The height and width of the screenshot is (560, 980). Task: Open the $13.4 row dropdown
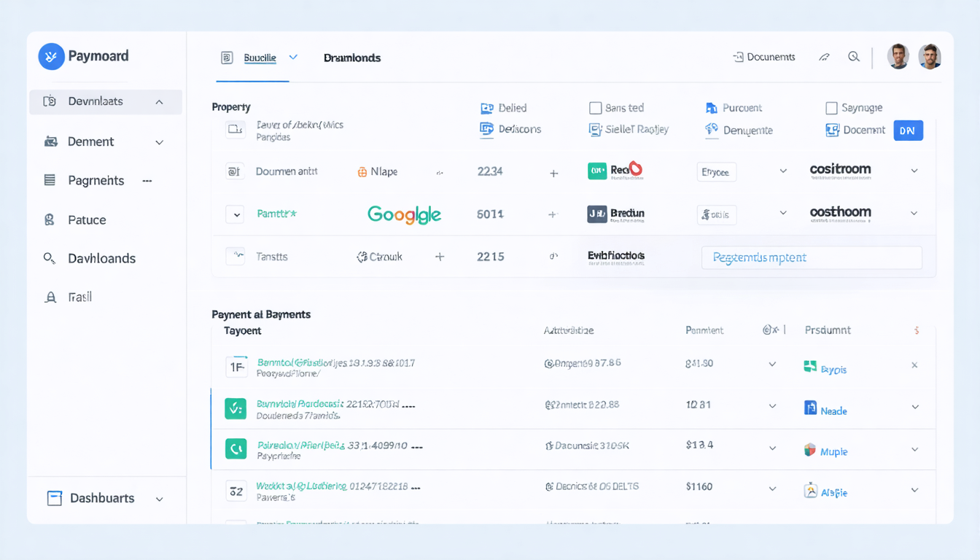click(772, 449)
